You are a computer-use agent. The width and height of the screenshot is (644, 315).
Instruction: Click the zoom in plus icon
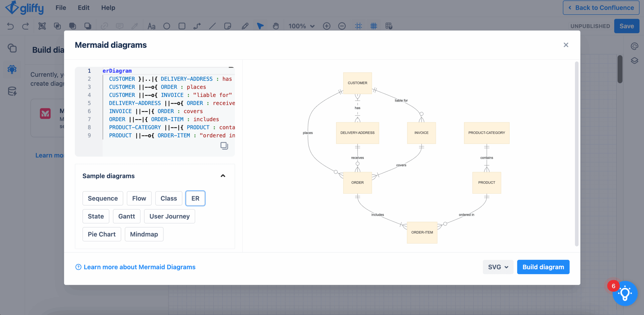tap(327, 26)
